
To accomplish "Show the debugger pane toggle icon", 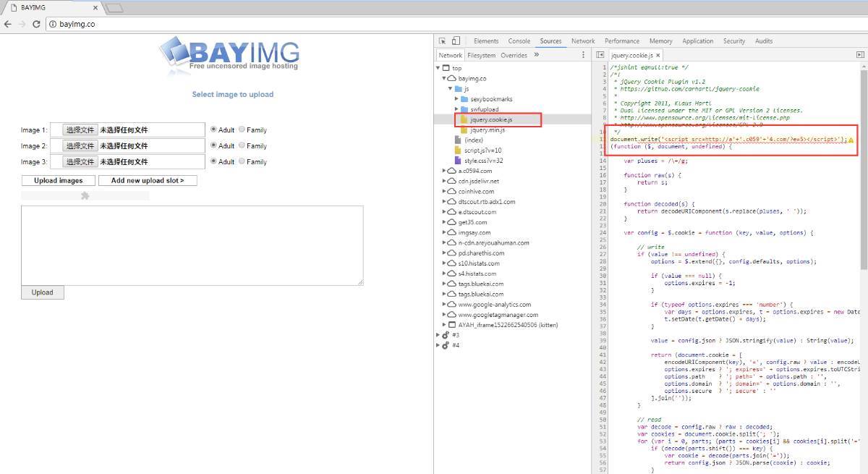I will 860,55.
